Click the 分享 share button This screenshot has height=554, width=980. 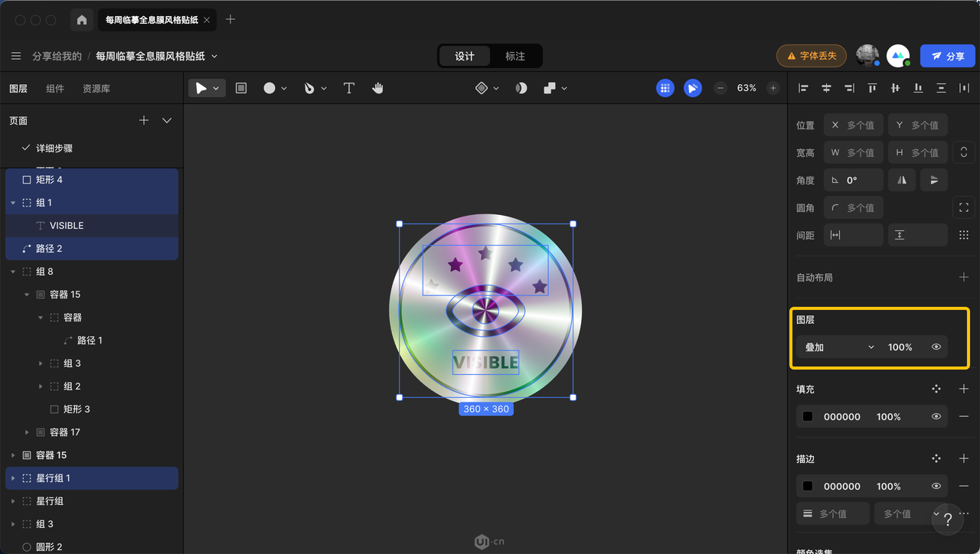[948, 56]
